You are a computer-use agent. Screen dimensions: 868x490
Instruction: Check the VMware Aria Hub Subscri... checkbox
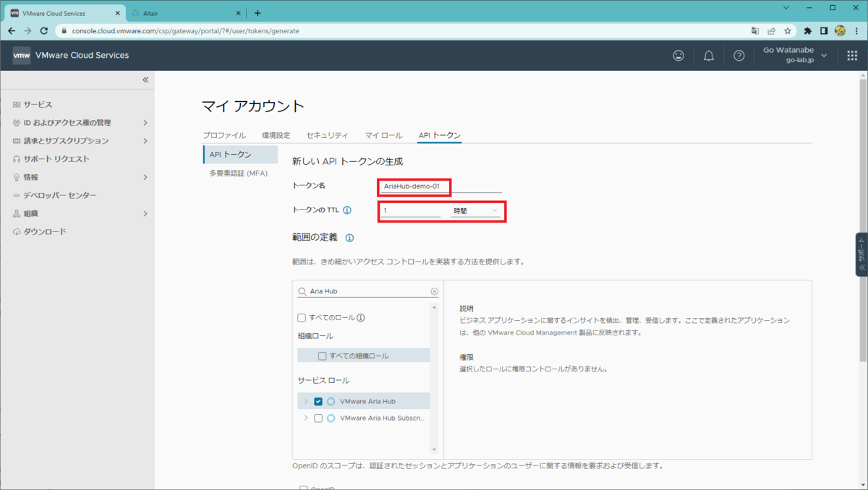coord(318,418)
